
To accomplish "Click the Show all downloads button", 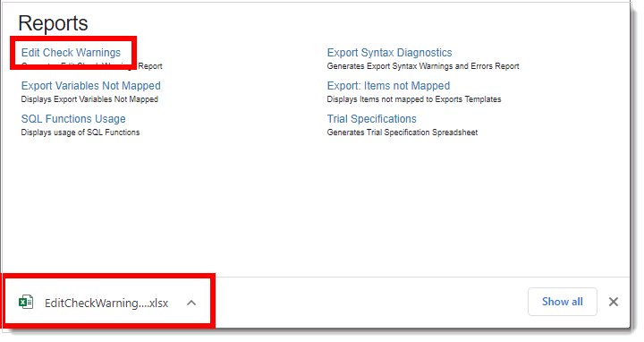I will coord(563,302).
